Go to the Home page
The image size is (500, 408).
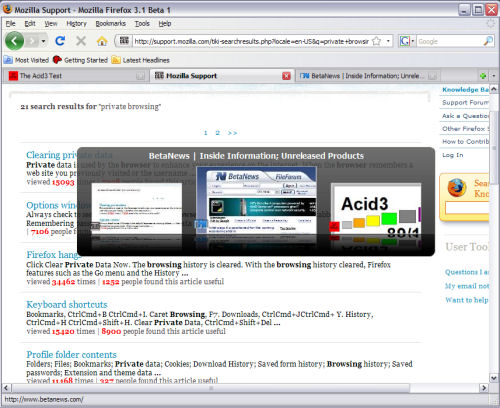pos(102,41)
